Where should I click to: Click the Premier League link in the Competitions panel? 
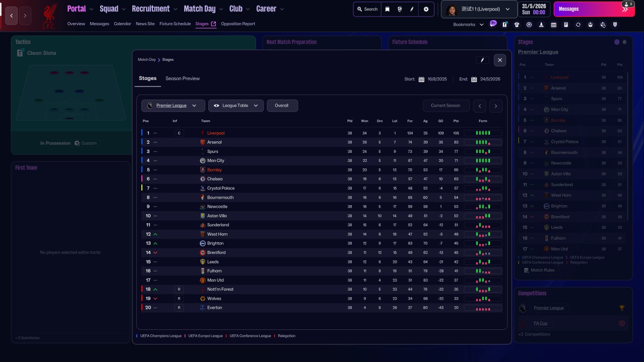(549, 308)
